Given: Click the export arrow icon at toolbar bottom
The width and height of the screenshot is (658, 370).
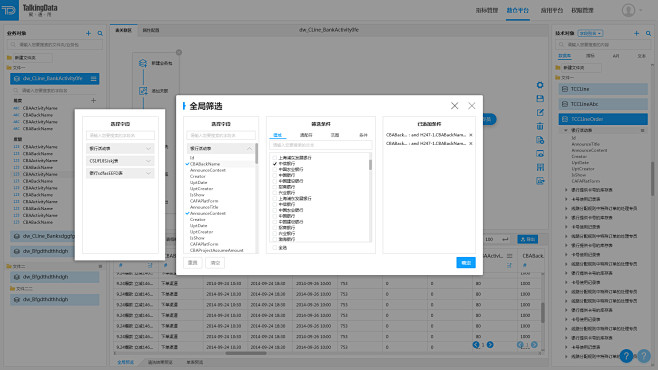Looking at the screenshot, I should [x=540, y=181].
